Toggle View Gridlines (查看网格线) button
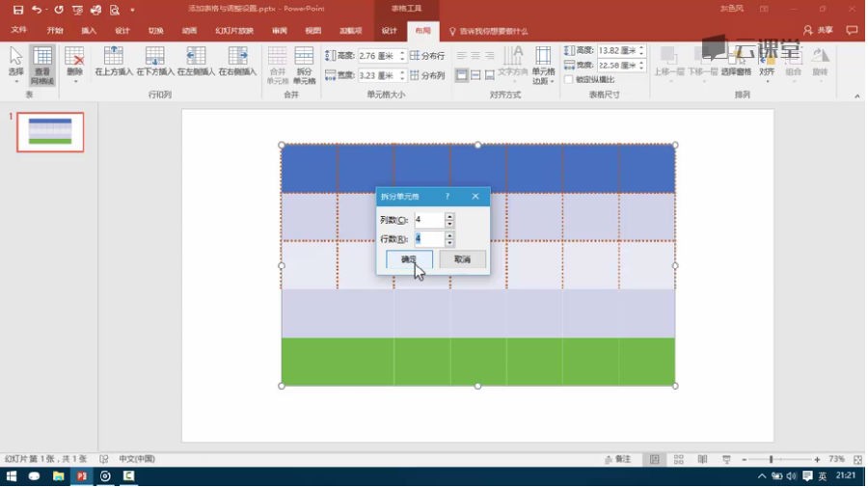868x488 pixels. tap(42, 64)
